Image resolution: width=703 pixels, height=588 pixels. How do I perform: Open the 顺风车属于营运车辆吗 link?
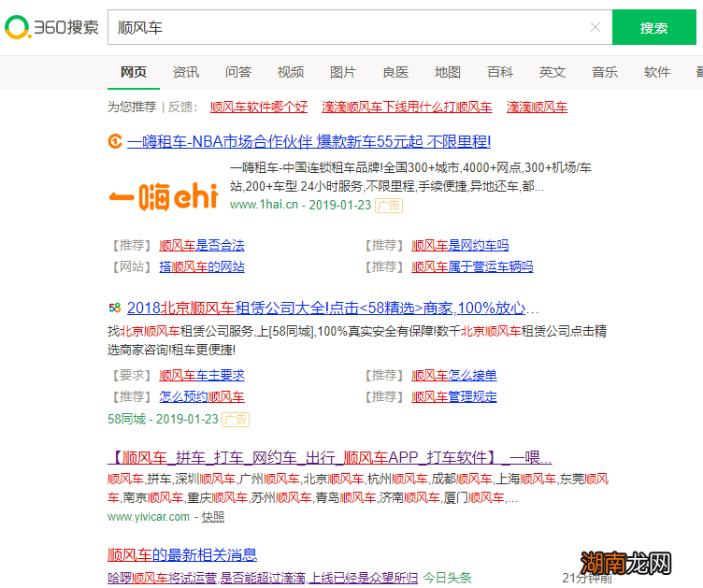coord(472,267)
